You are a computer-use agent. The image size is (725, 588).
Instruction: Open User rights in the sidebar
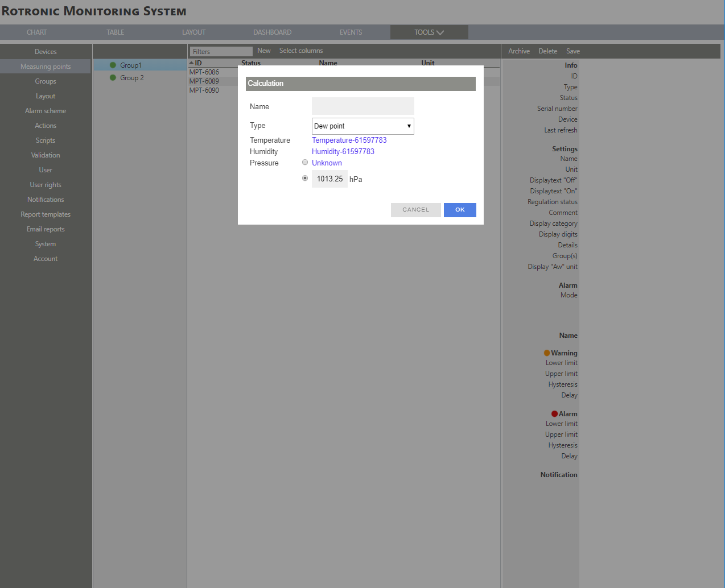tap(46, 185)
